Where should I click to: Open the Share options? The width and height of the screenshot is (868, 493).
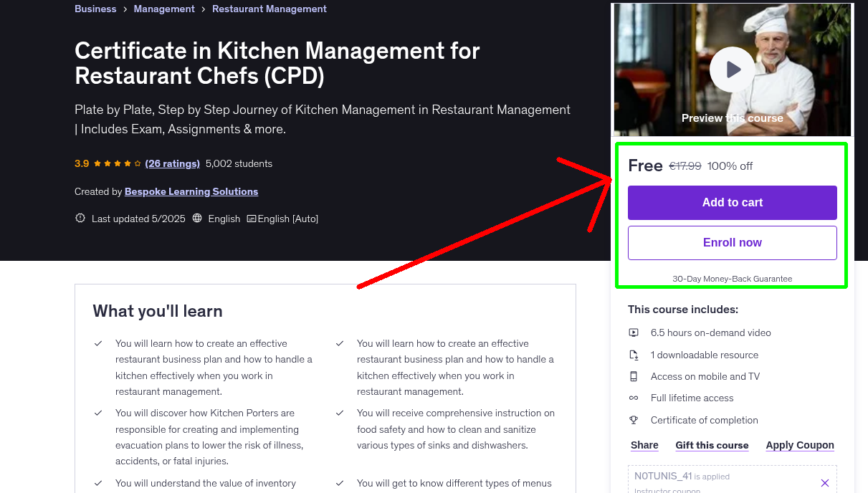[643, 445]
